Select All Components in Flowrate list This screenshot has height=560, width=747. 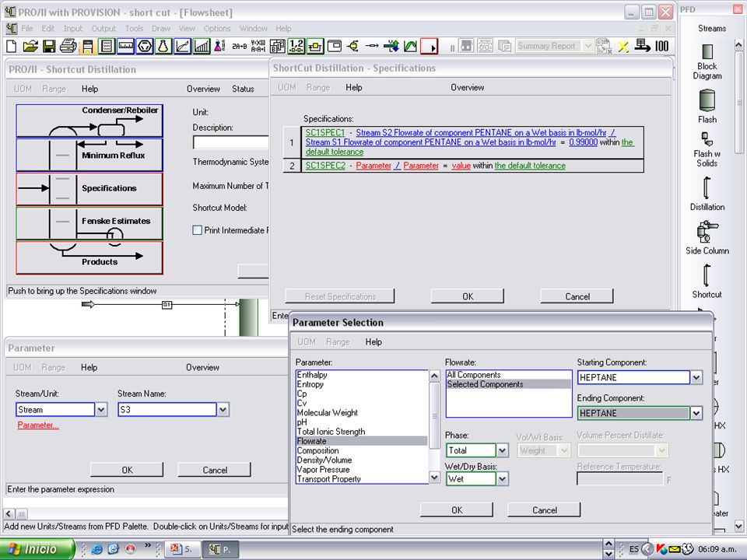click(x=508, y=375)
